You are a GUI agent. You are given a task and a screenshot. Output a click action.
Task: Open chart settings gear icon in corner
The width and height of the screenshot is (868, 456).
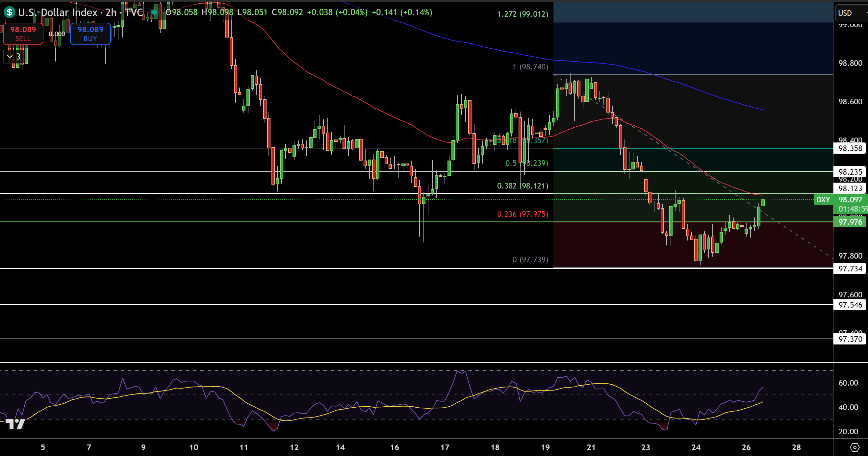click(855, 447)
